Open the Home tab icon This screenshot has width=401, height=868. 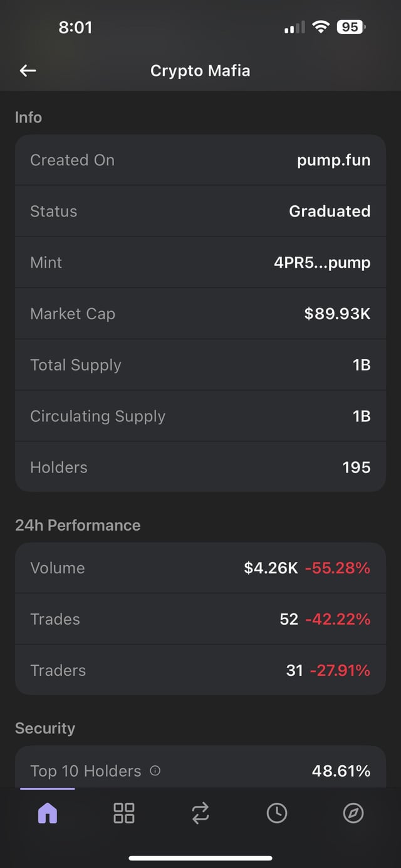click(x=48, y=813)
